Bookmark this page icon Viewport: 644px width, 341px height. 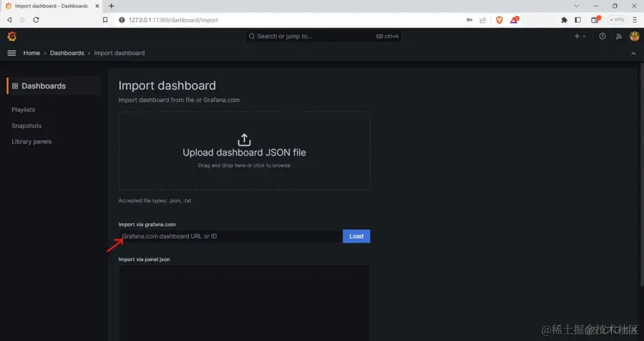105,20
